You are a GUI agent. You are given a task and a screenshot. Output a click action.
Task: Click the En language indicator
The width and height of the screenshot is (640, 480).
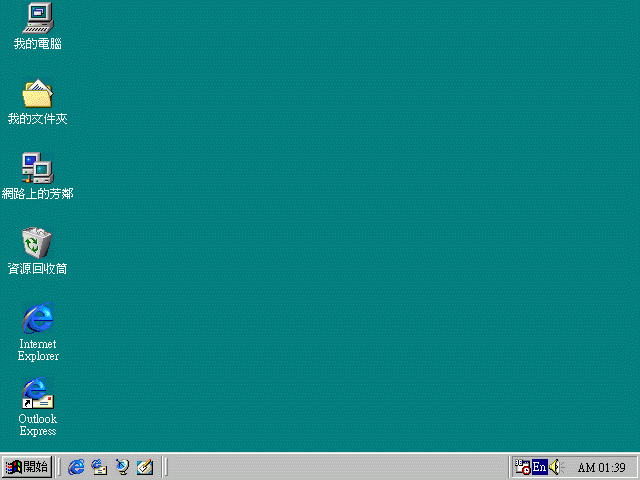[540, 467]
